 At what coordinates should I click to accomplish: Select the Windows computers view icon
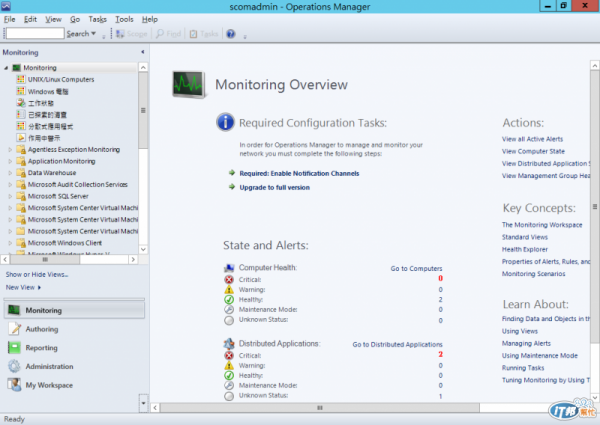(21, 91)
